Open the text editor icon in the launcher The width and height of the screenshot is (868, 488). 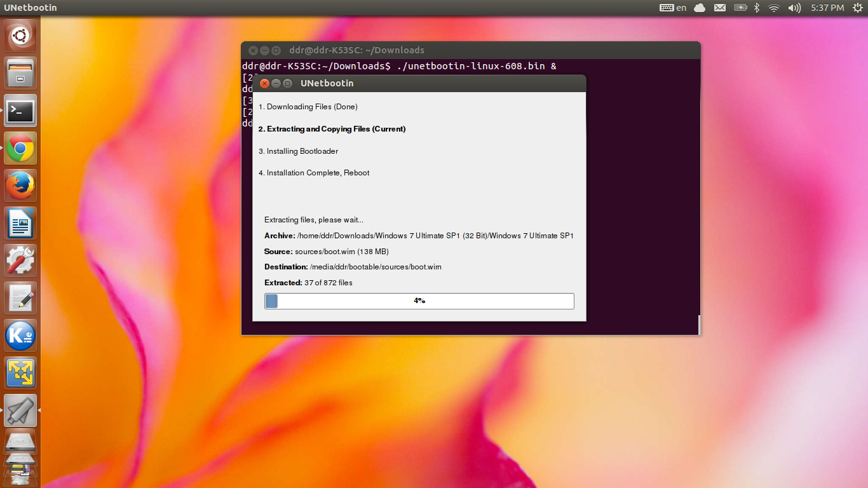[x=20, y=297]
